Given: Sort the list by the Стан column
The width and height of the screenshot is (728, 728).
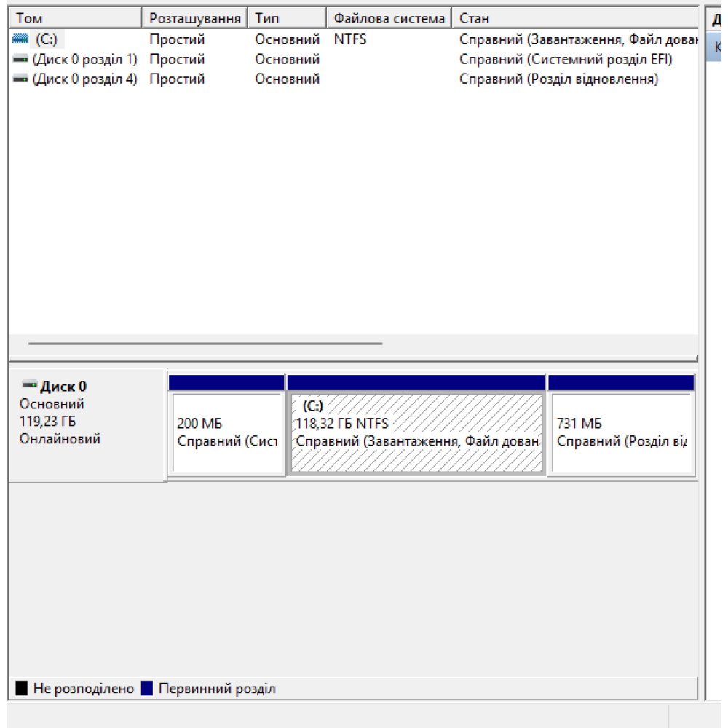Looking at the screenshot, I should point(574,18).
